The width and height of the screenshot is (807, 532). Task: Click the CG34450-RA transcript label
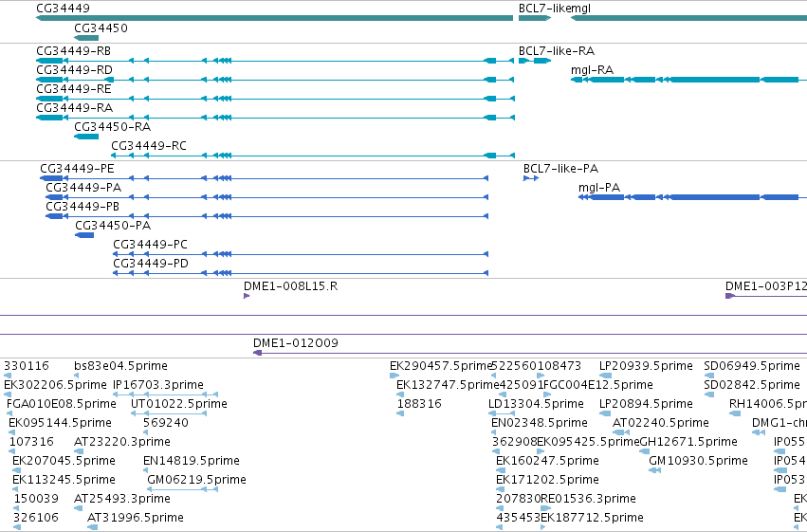[113, 127]
